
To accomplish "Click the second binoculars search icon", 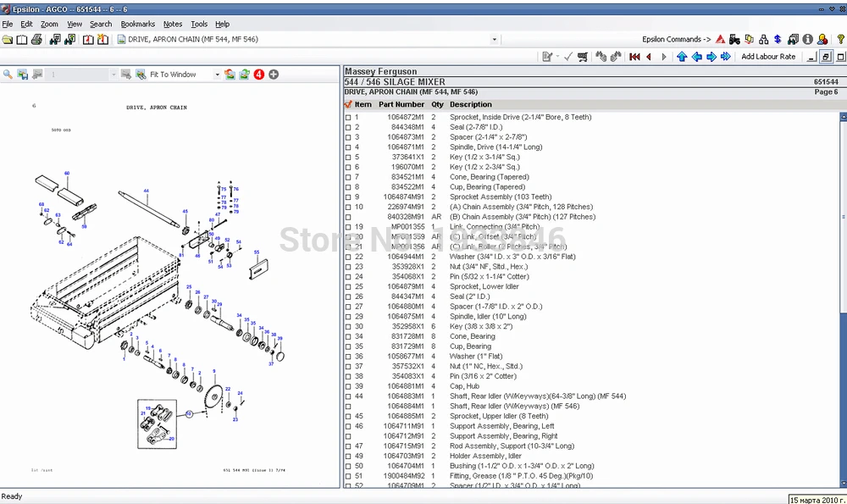I will pyautogui.click(x=69, y=40).
